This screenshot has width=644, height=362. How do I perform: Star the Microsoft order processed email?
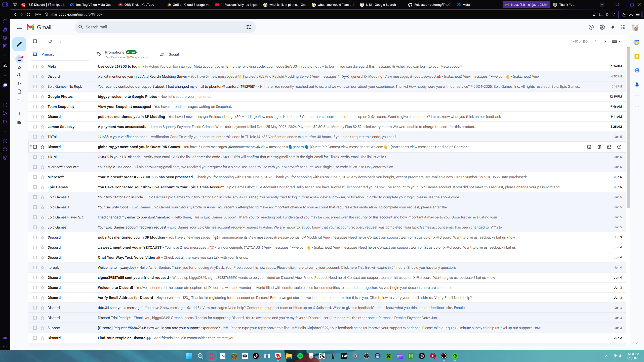click(x=43, y=177)
